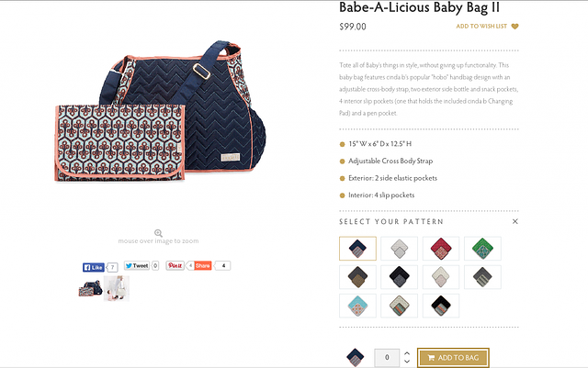Screen dimensions: 588x368
Task: Select the light blue pattern swatch
Action: 357,305
